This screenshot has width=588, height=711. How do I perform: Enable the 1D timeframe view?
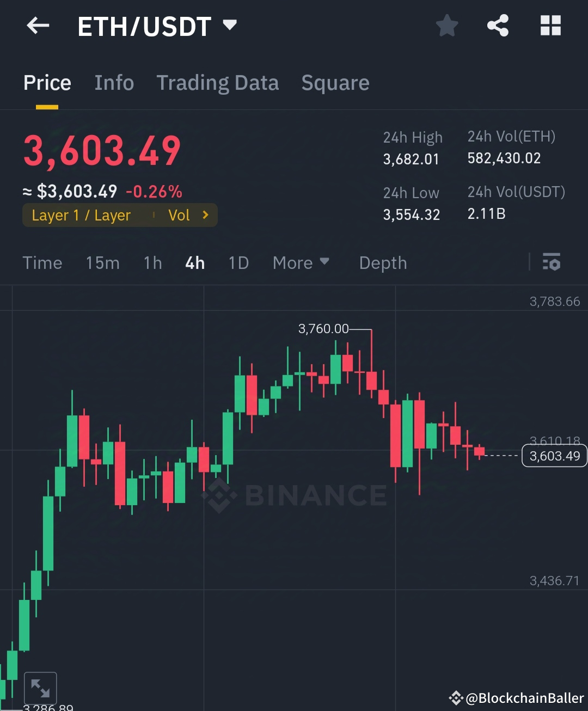click(x=238, y=263)
